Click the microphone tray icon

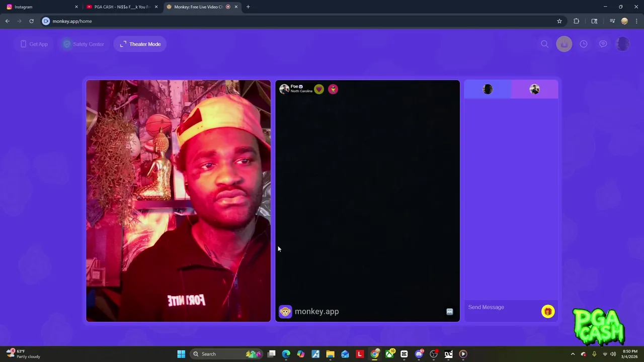(x=594, y=354)
